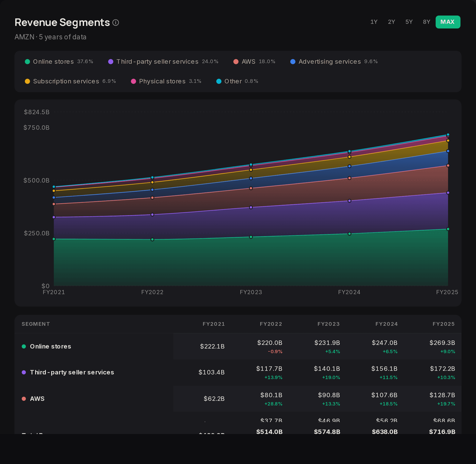Click the $172.2B Third-party cell
476x464 pixels.
coord(443,369)
